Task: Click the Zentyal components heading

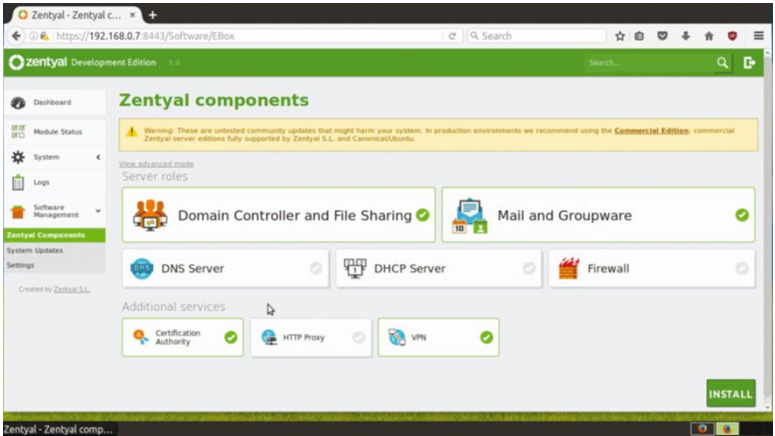Action: point(214,100)
